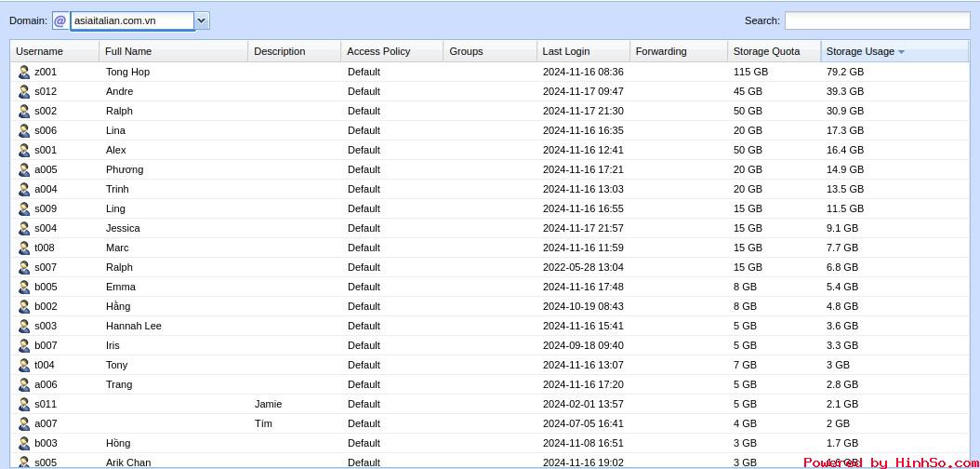
Task: Select the full name Tong Hop
Action: click(128, 72)
